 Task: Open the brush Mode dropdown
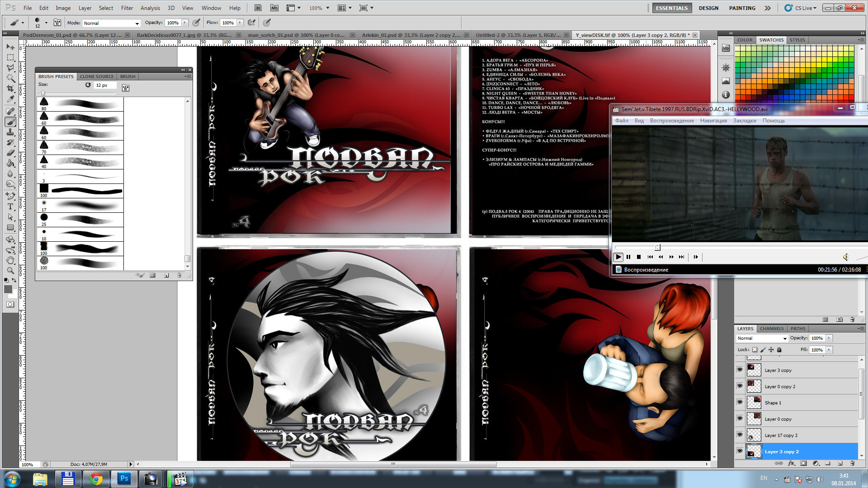[111, 23]
